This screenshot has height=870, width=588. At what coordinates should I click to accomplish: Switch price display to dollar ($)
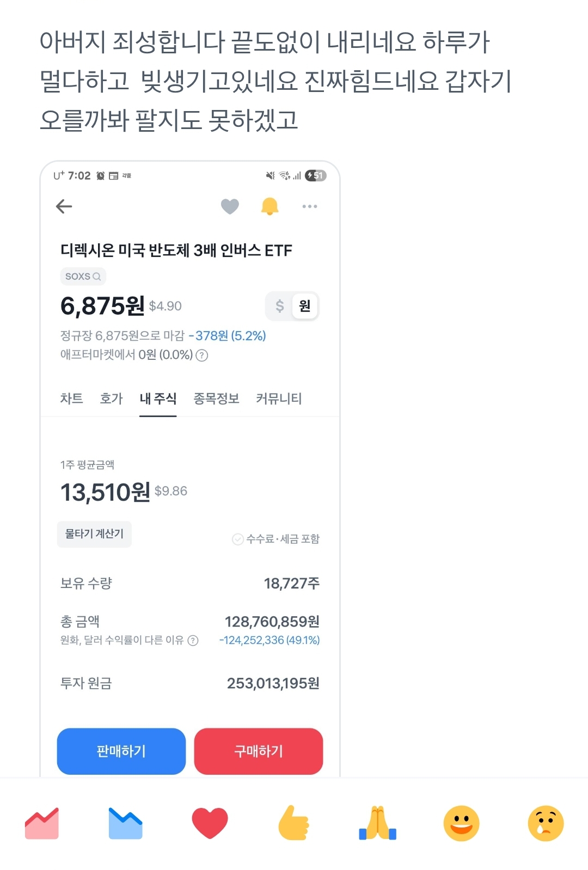(x=280, y=306)
